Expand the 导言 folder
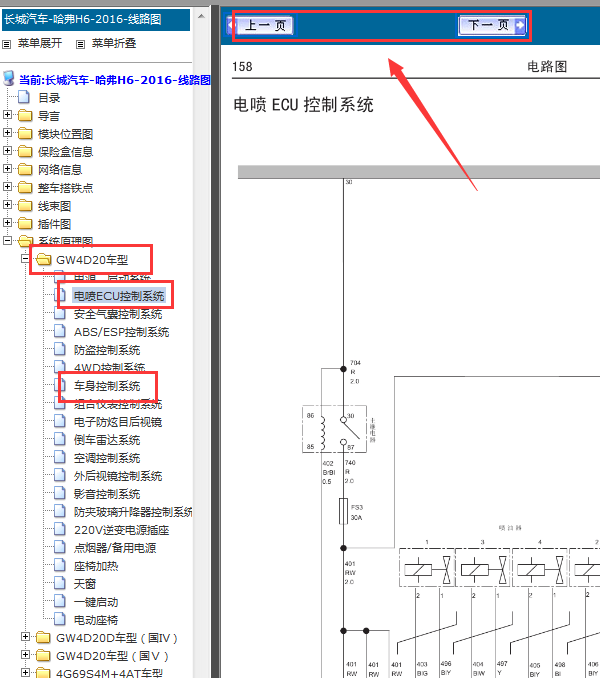The height and width of the screenshot is (678, 600). click(x=7, y=115)
